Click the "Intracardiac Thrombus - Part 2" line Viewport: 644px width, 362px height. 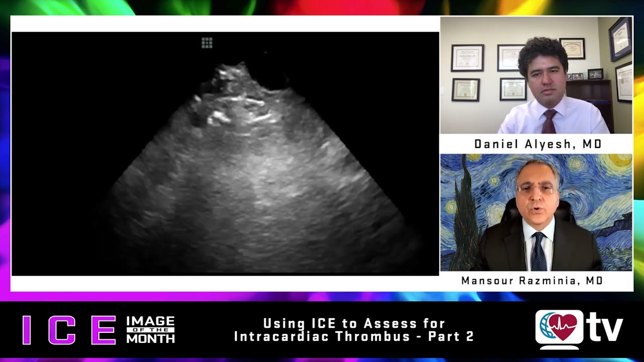[x=354, y=337]
